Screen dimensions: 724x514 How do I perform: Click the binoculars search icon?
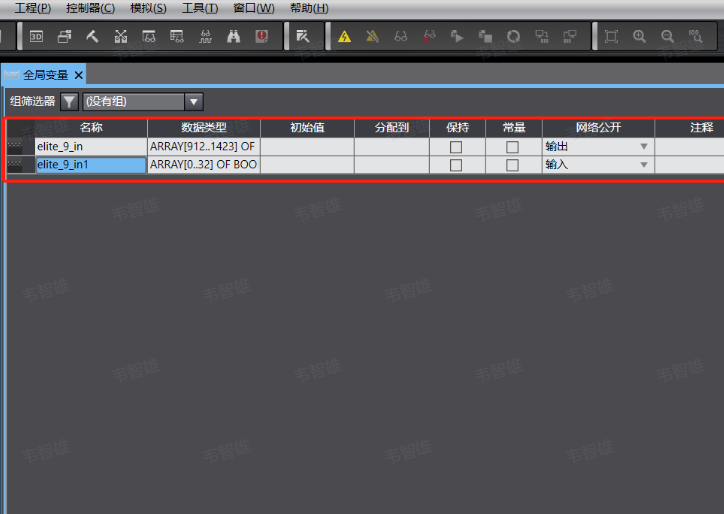[234, 36]
